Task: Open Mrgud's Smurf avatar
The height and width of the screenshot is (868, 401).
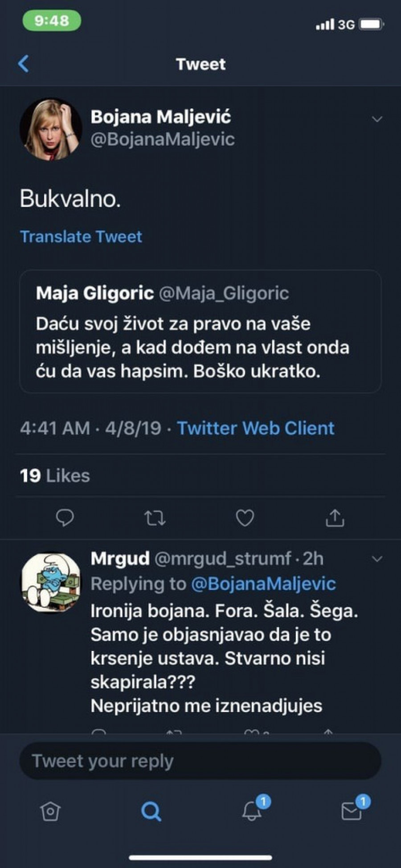Action: pyautogui.click(x=51, y=583)
